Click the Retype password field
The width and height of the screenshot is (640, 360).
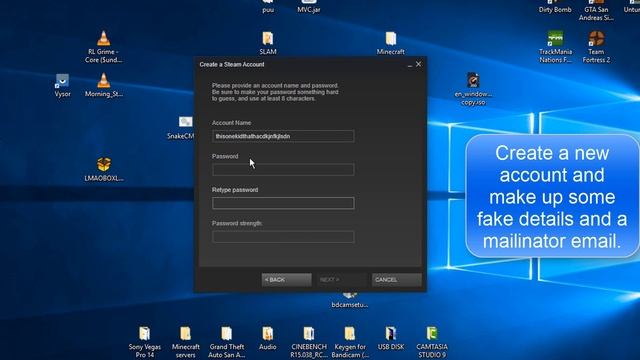[283, 203]
